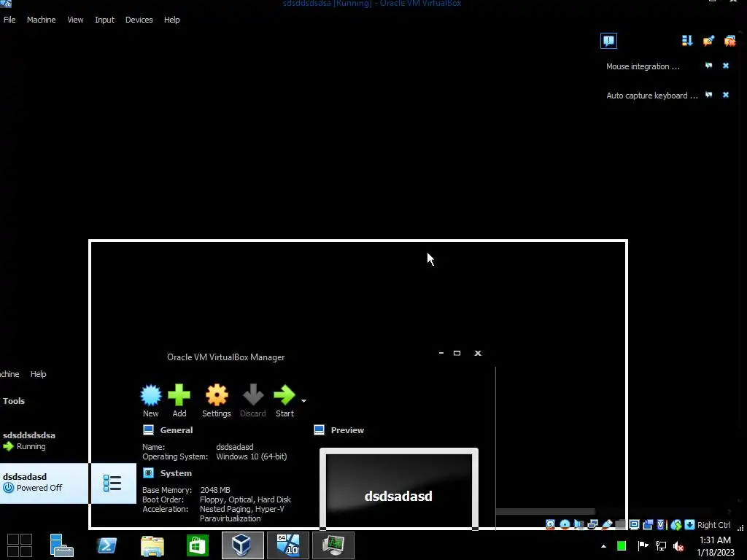
Task: Show details for Auto capture keyboard notification
Action: click(x=708, y=95)
